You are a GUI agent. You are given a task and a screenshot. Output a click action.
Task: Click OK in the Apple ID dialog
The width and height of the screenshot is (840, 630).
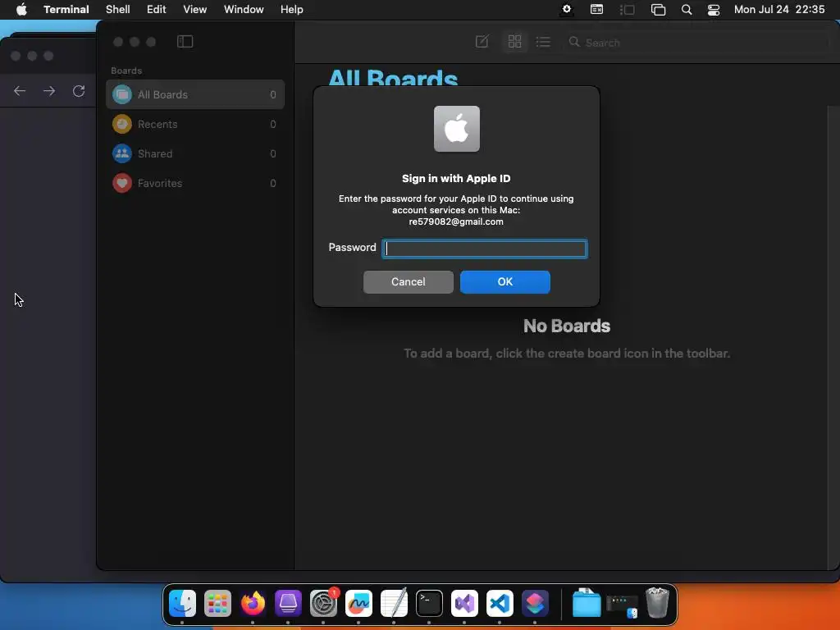pos(504,282)
